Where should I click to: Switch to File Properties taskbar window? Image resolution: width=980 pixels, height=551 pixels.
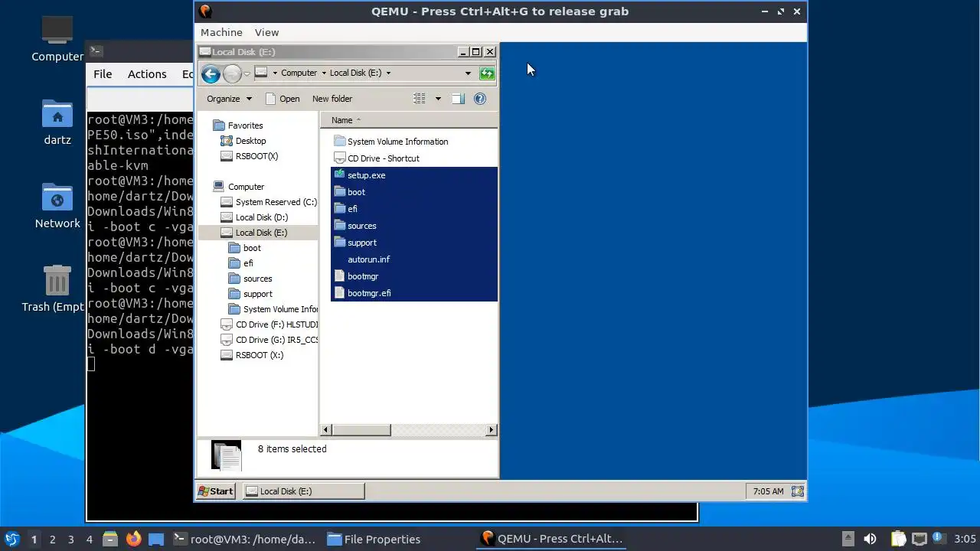374,539
